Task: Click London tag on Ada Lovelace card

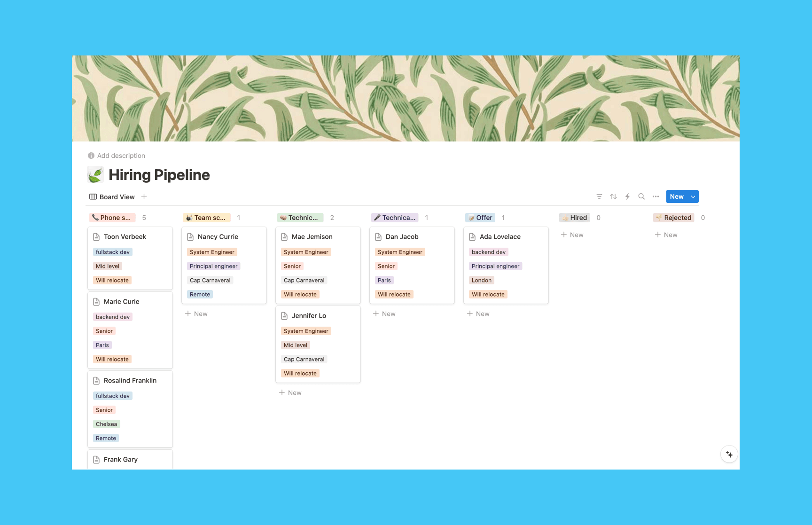Action: 482,280
